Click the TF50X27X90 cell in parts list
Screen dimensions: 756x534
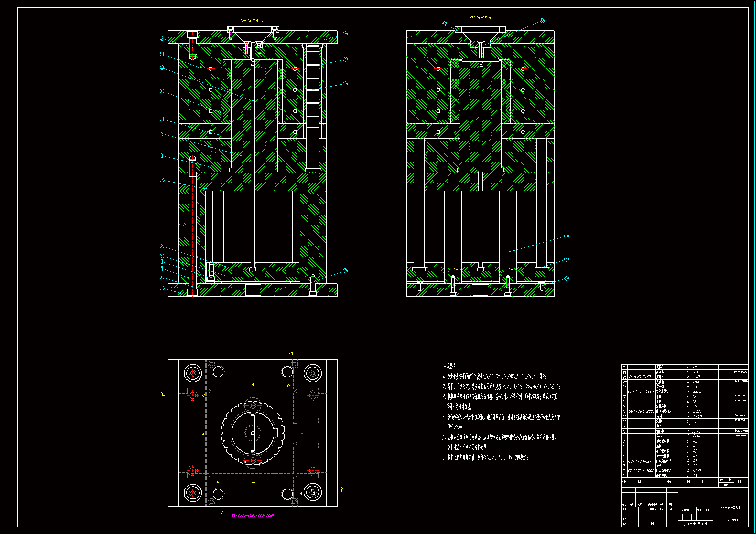click(x=640, y=377)
